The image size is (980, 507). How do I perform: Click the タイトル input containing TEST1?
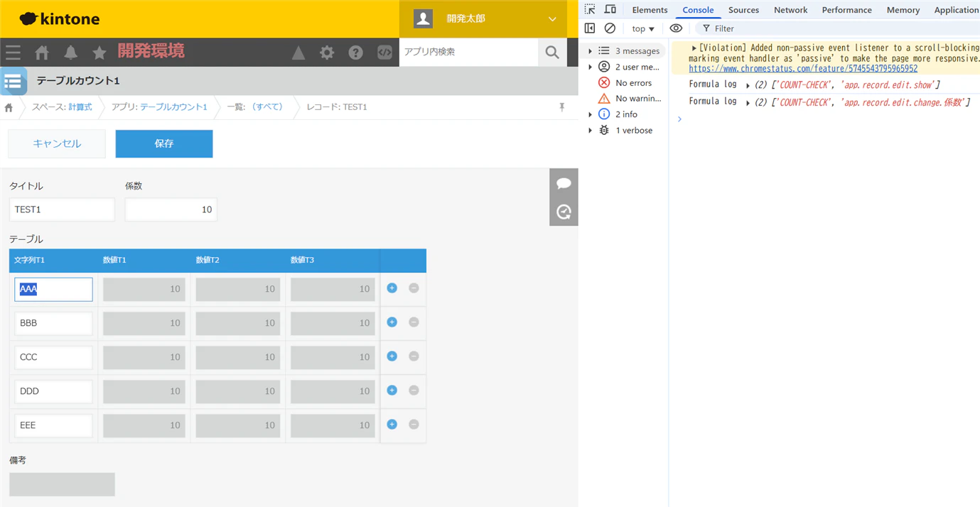point(62,209)
